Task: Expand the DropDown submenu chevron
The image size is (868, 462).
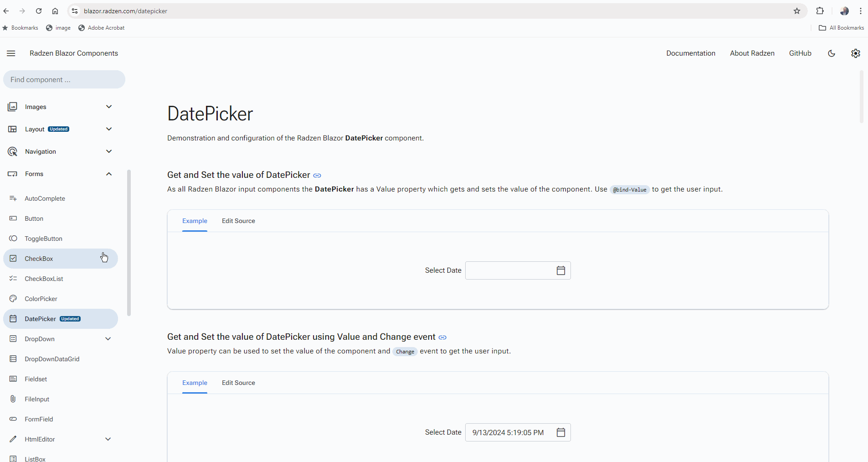Action: pos(108,339)
